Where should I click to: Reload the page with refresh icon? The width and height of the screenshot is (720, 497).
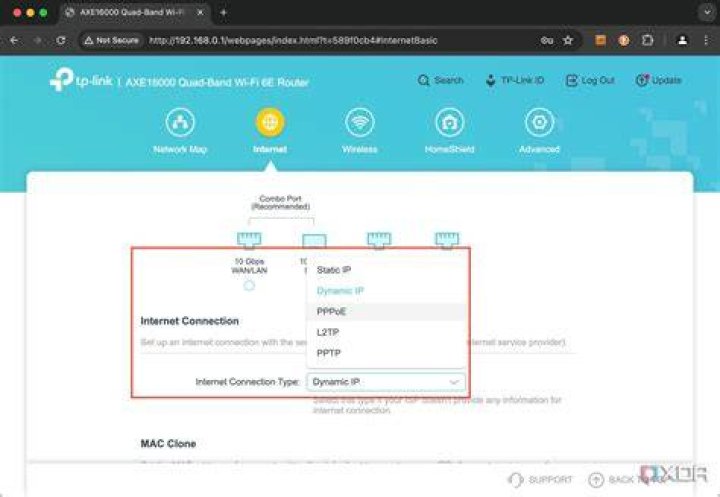tap(61, 40)
